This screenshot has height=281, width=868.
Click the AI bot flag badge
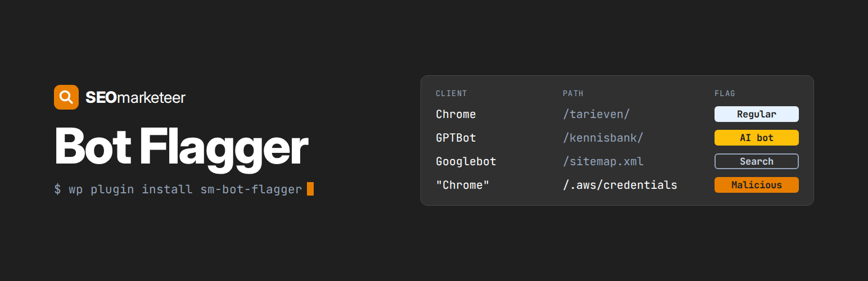tap(757, 138)
